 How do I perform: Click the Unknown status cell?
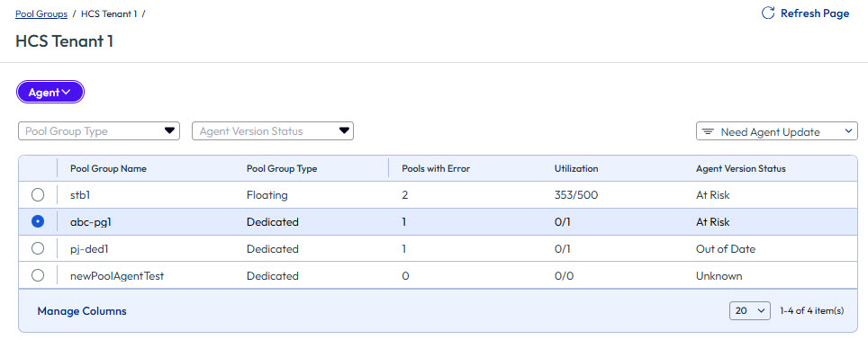[719, 276]
